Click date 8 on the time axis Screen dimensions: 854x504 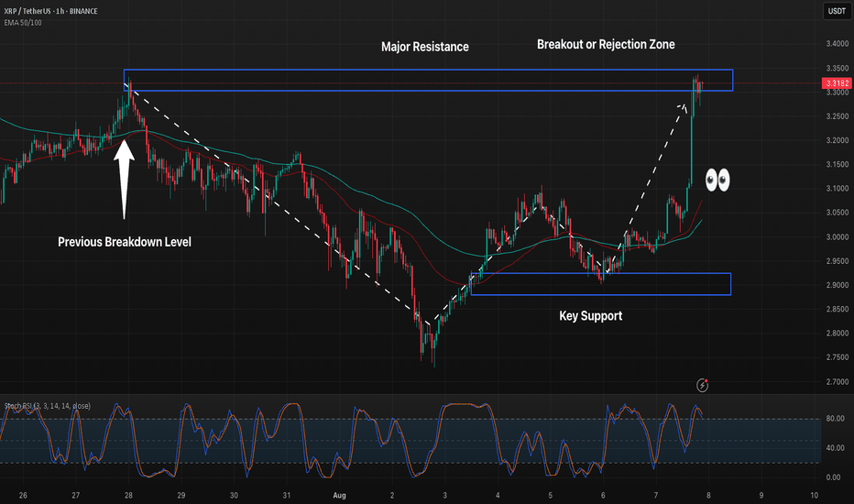(708, 495)
